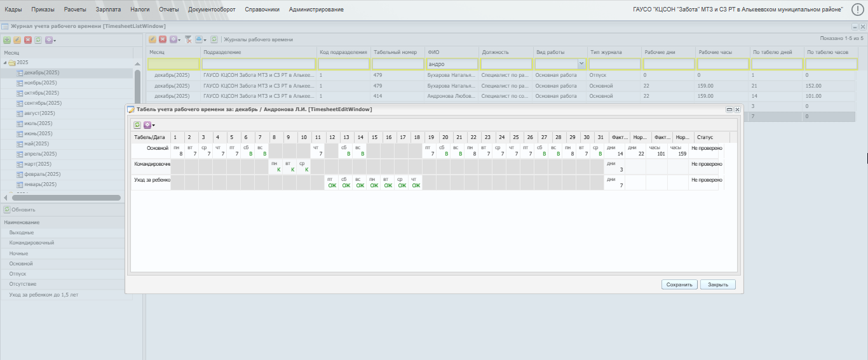Open the Приказы menu
Image resolution: width=868 pixels, height=360 pixels.
pyautogui.click(x=43, y=10)
